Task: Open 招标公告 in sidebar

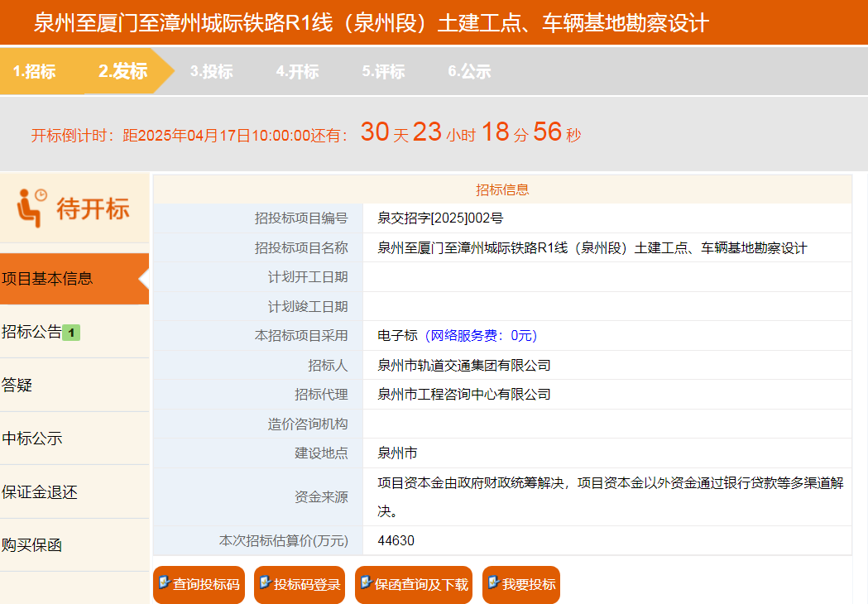Action: [74, 332]
